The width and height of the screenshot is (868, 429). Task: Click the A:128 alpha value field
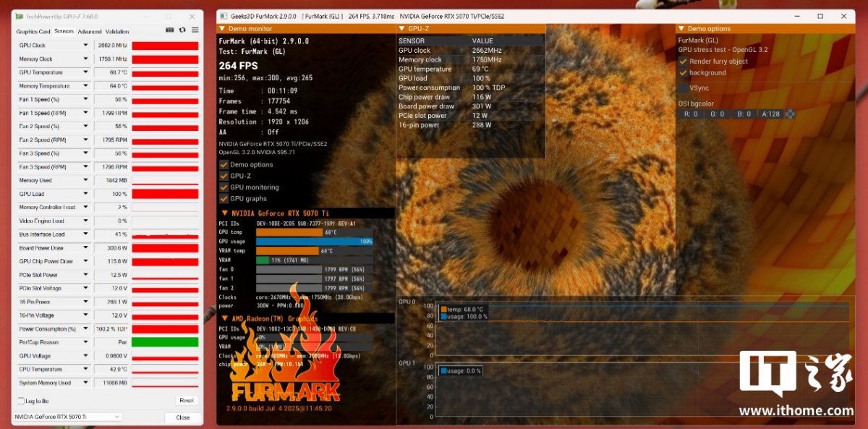click(x=771, y=114)
